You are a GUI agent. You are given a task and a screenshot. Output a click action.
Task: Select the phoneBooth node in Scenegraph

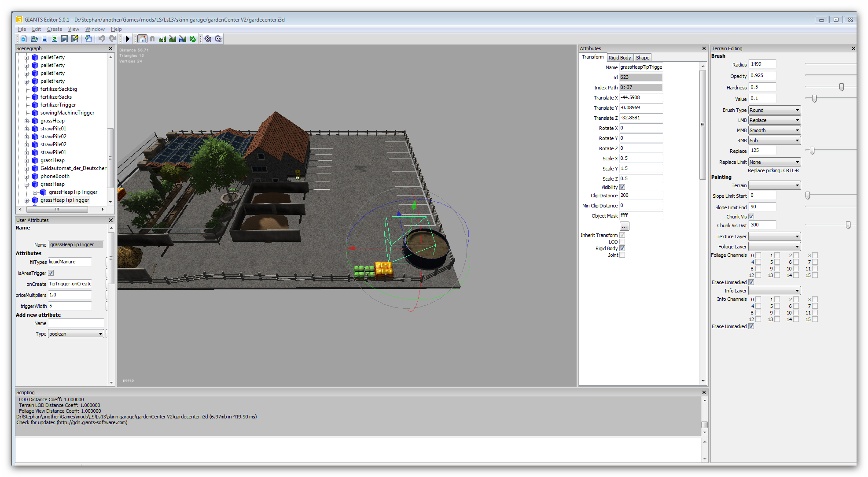tap(55, 176)
